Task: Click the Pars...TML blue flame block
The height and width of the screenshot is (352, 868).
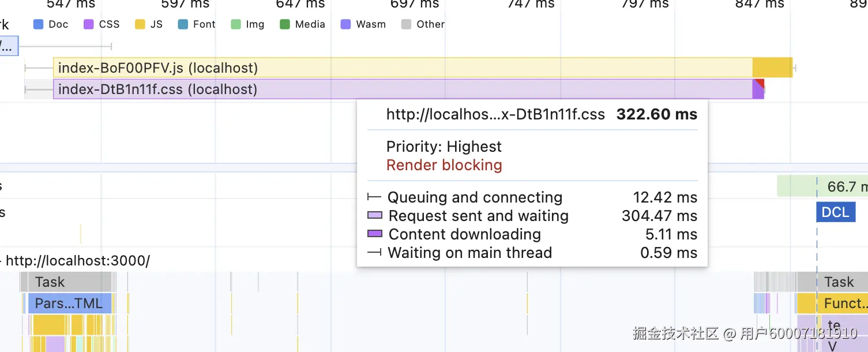Action: [x=69, y=303]
